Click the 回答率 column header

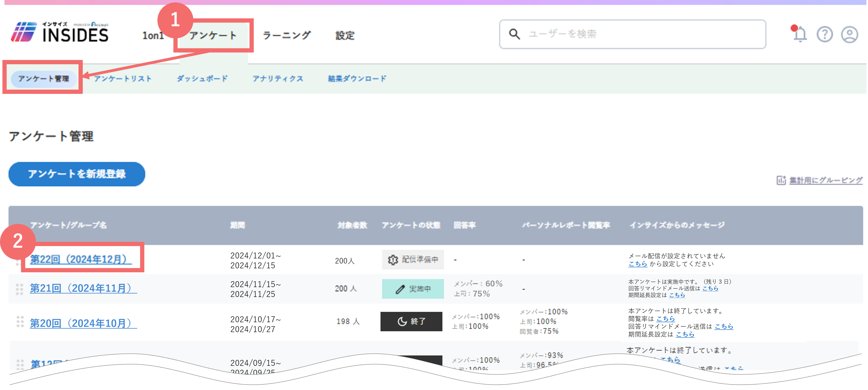tap(464, 225)
